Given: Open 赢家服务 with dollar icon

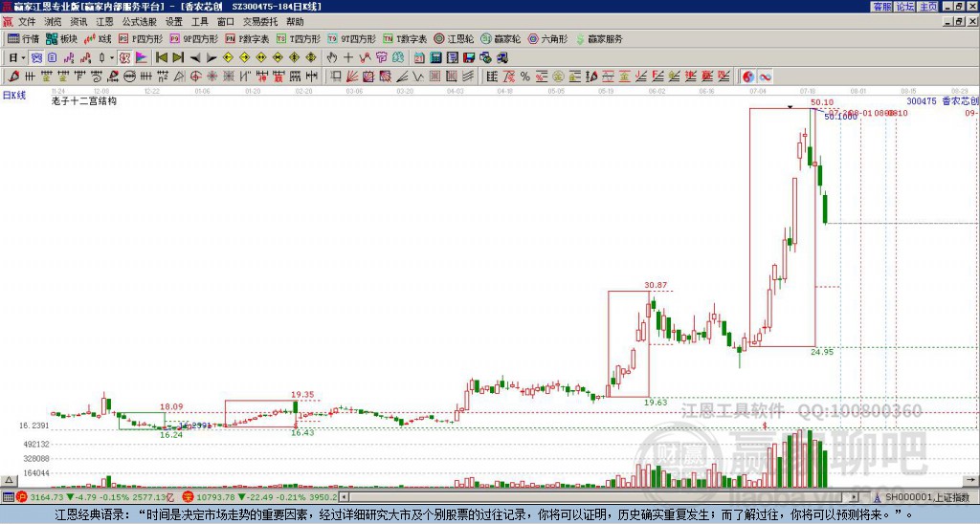Looking at the screenshot, I should pos(599,38).
